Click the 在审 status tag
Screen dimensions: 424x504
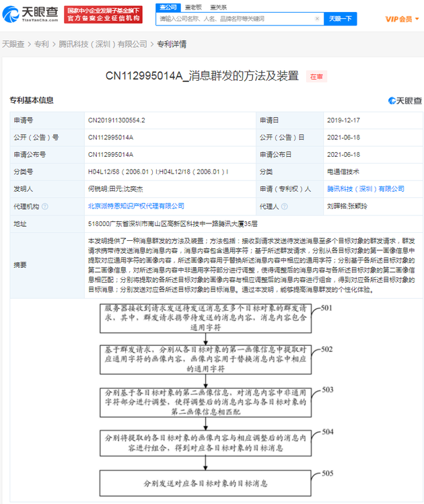pos(316,77)
